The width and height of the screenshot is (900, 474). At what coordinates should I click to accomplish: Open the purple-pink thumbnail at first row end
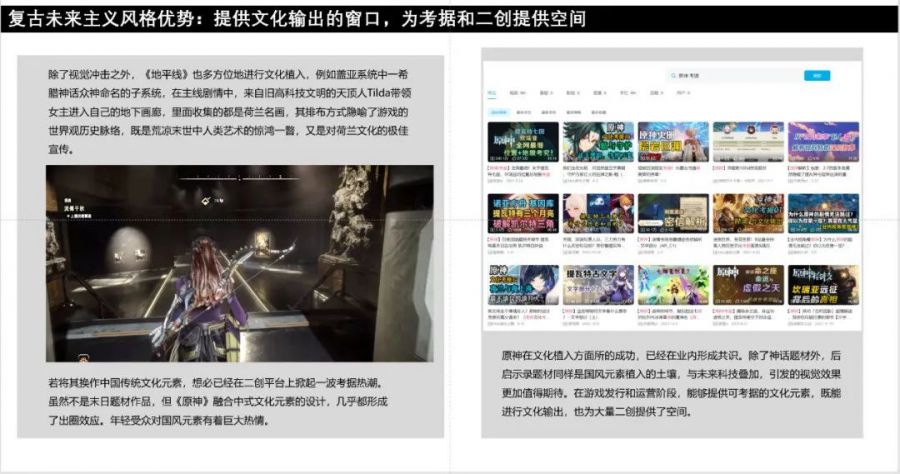[x=824, y=142]
